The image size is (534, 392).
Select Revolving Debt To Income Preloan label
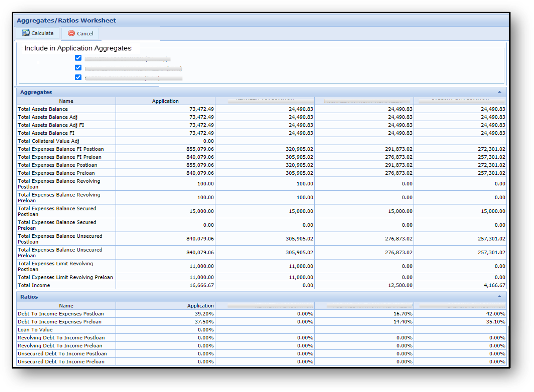tap(60, 346)
